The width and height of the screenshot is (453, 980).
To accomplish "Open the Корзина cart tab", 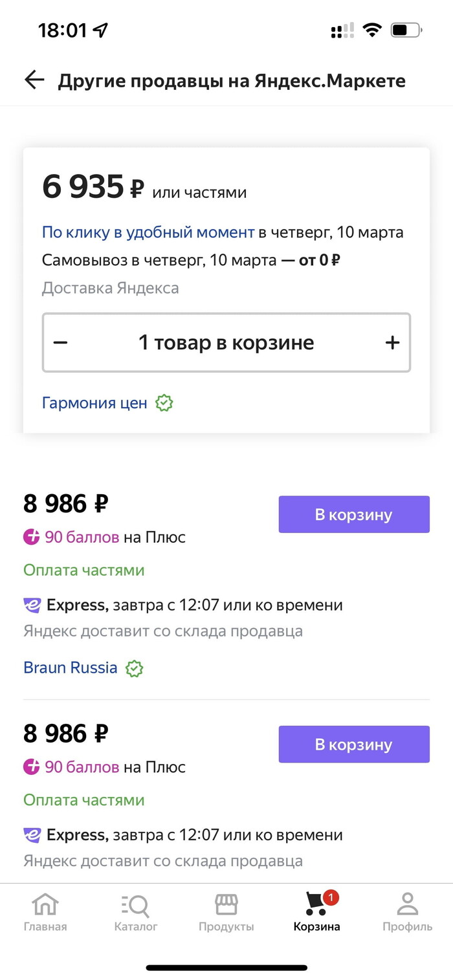I will coord(316,912).
